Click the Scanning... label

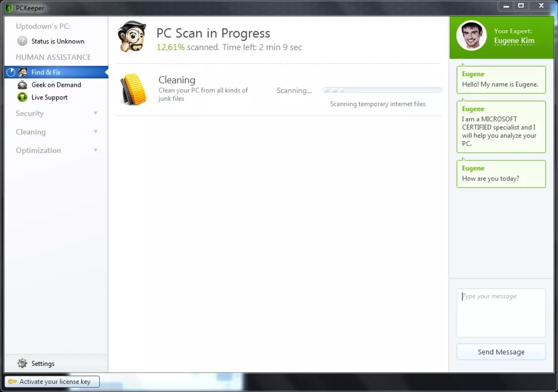click(x=294, y=90)
